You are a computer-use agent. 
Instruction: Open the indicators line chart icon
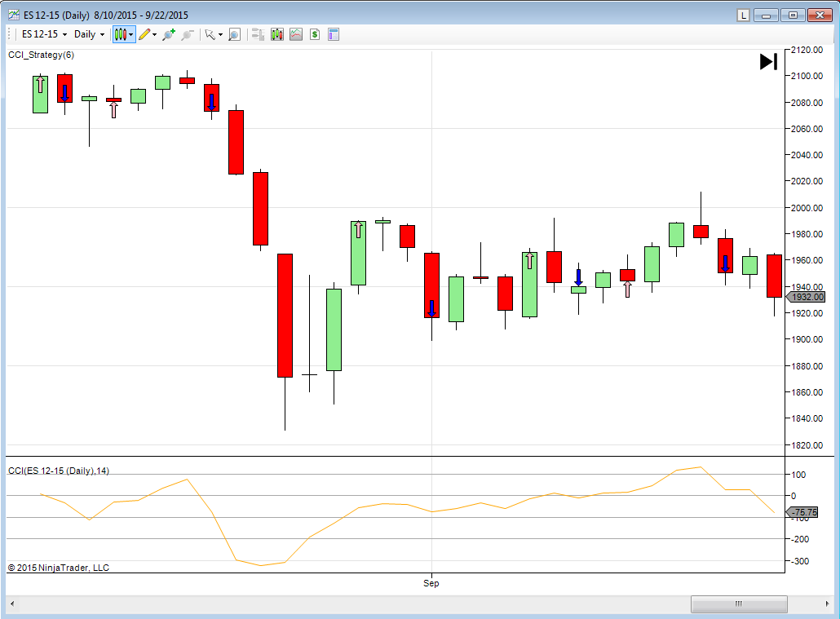click(x=296, y=35)
